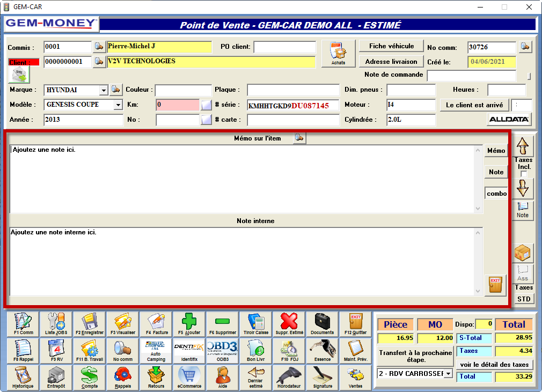Click Fiche véhicule button
This screenshot has width=542, height=392.
pyautogui.click(x=391, y=46)
